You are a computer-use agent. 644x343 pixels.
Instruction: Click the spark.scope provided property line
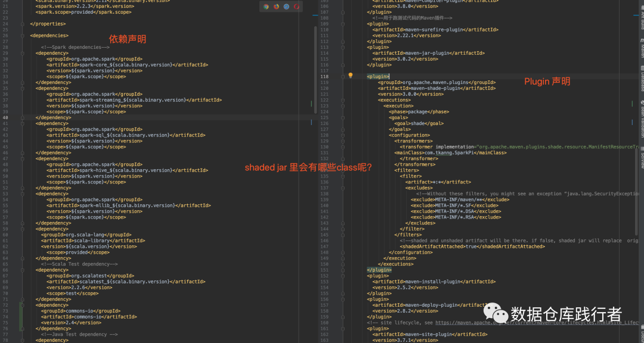[x=83, y=13]
